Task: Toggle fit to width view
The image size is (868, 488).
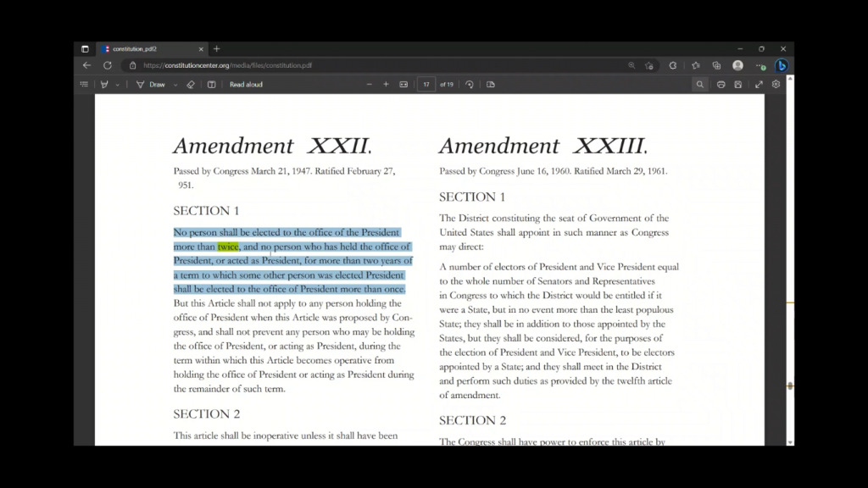Action: click(x=403, y=85)
